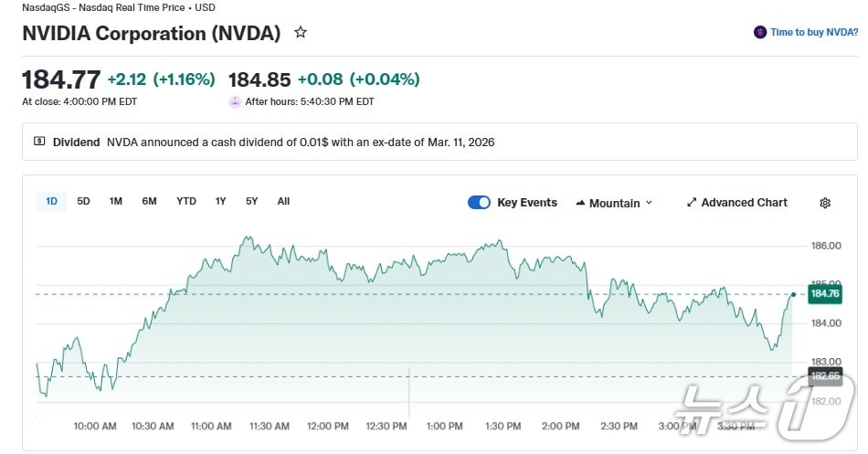This screenshot has height=454, width=868.
Task: Click the after hours moon icon
Action: point(235,101)
